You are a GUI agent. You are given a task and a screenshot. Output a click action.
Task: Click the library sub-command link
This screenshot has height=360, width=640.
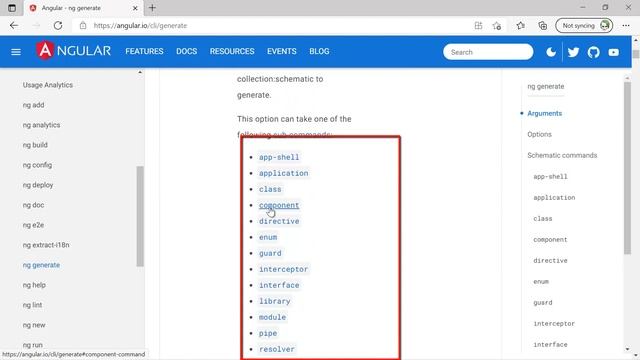pyautogui.click(x=274, y=301)
